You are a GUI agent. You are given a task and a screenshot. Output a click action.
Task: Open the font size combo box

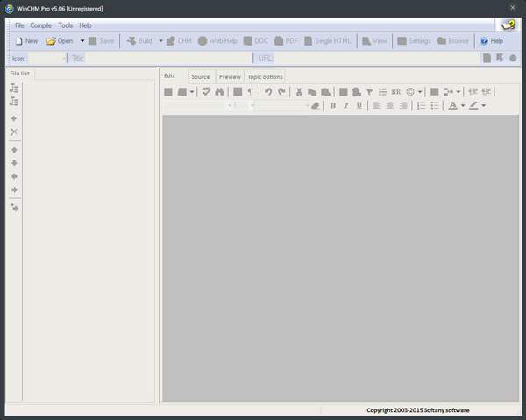243,106
